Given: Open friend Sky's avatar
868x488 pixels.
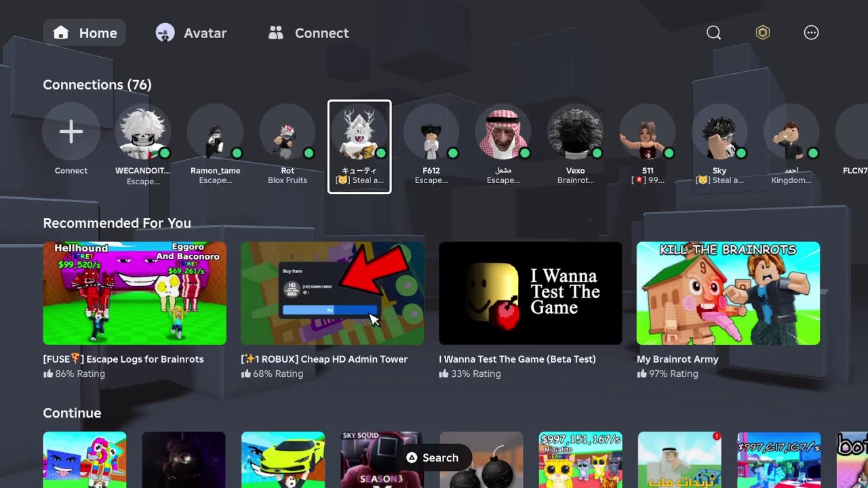Looking at the screenshot, I should (719, 131).
